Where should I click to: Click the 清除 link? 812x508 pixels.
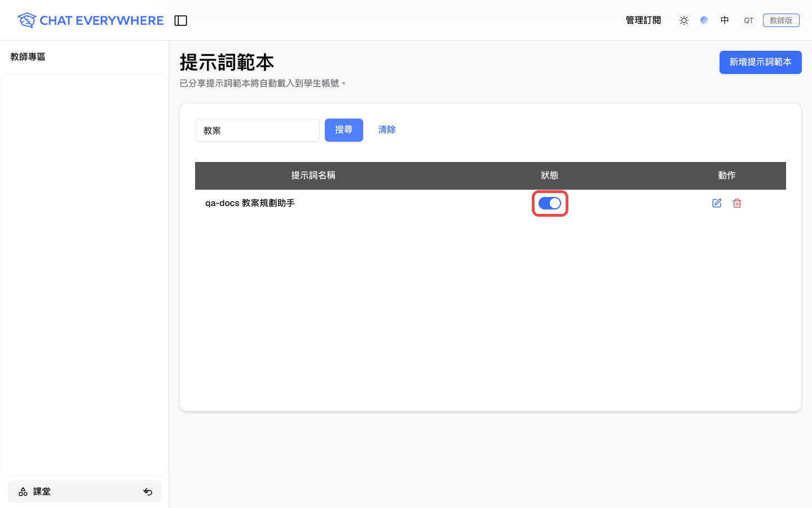(387, 130)
